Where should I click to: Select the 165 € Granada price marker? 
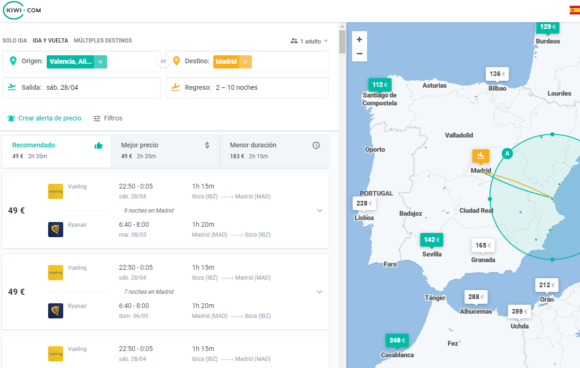pyautogui.click(x=483, y=246)
